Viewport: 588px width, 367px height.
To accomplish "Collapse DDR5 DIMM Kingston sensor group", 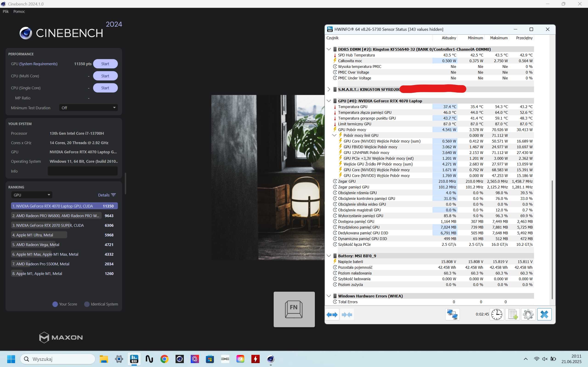I will pos(329,49).
